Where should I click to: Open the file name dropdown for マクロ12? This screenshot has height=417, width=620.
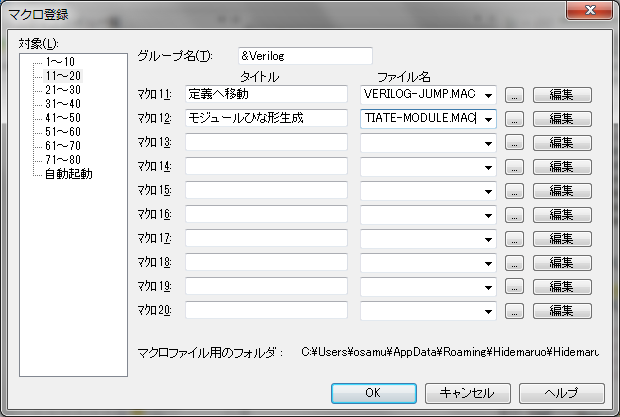488,119
